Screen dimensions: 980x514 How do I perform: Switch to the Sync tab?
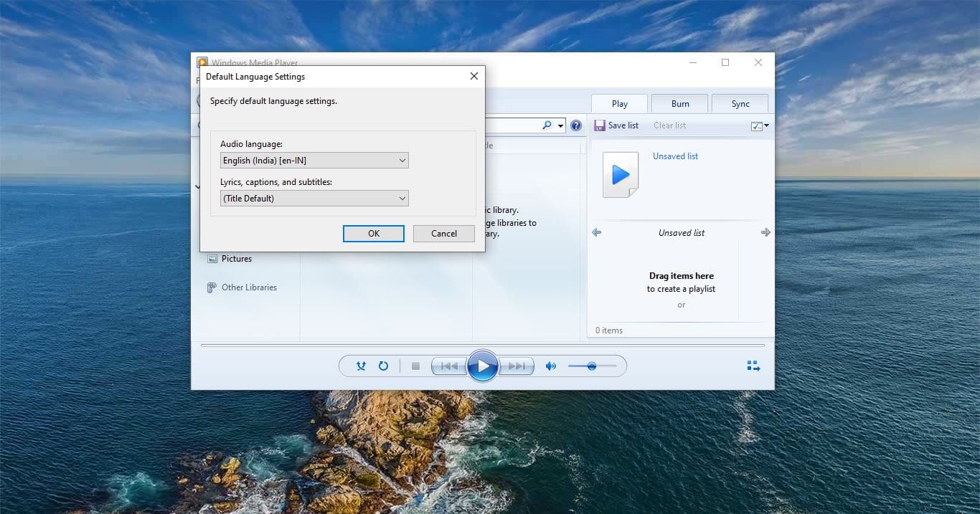tap(740, 103)
